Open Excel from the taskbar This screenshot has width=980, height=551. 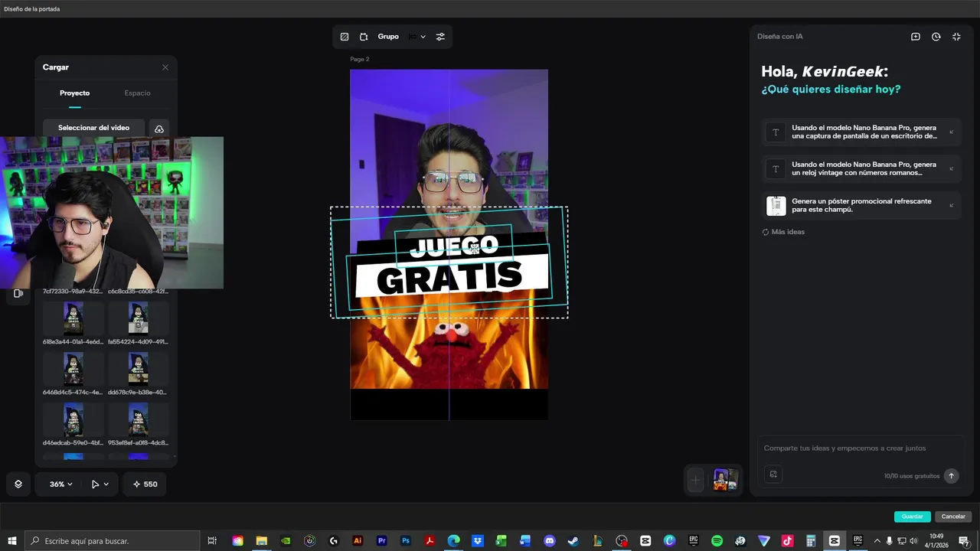(x=501, y=541)
